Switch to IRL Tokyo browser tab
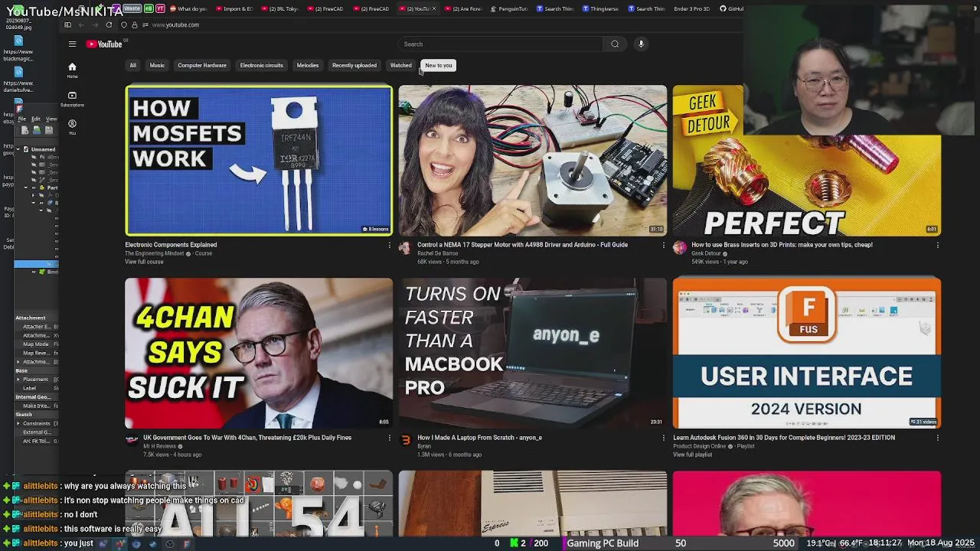The image size is (980, 551). pyautogui.click(x=279, y=8)
